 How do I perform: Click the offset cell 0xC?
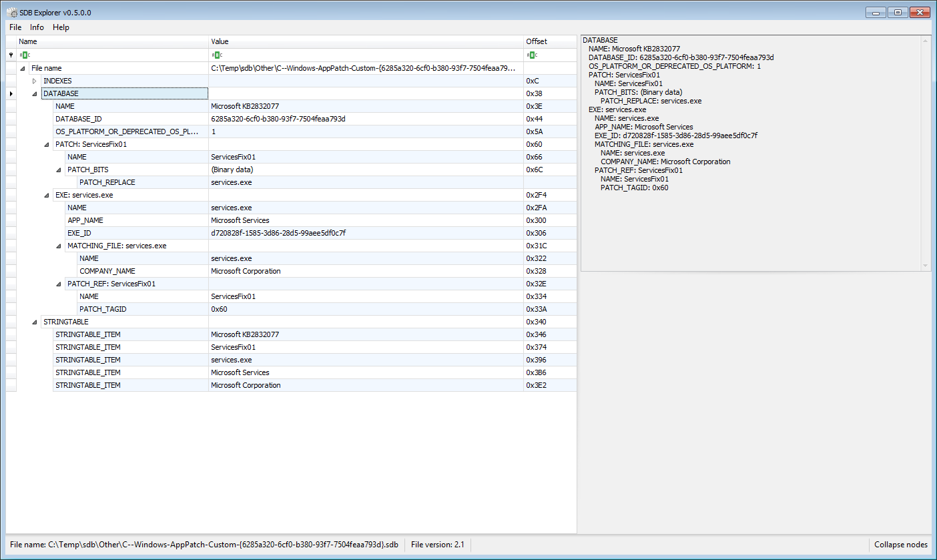point(550,81)
